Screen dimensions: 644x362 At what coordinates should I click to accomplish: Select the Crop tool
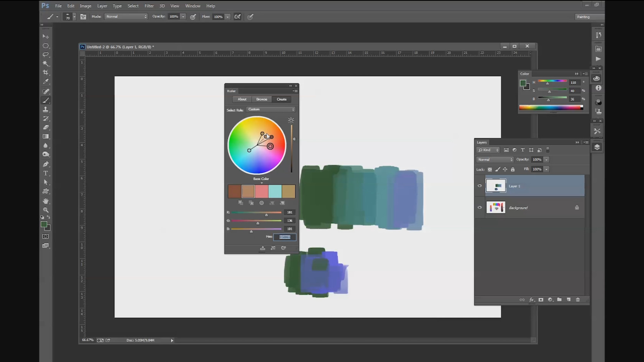(46, 72)
